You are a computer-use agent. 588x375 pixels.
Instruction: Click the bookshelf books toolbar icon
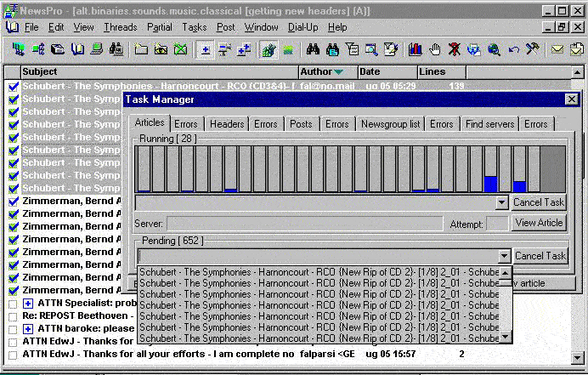pos(416,49)
